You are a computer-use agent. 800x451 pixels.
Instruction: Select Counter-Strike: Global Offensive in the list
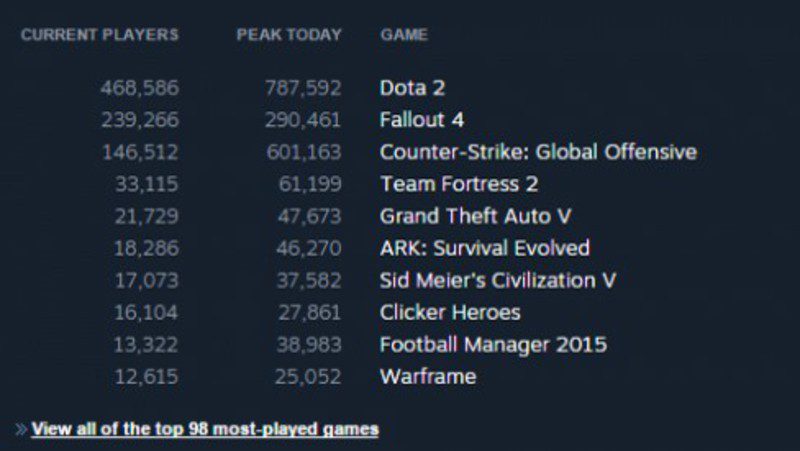[538, 152]
